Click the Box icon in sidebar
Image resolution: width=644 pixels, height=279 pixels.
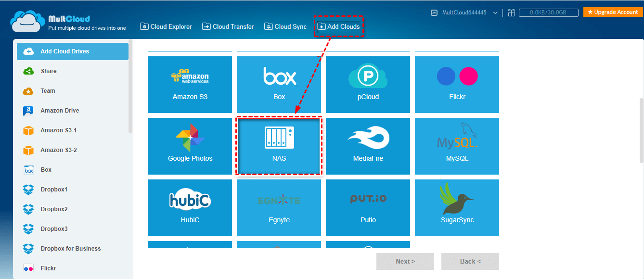[28, 170]
